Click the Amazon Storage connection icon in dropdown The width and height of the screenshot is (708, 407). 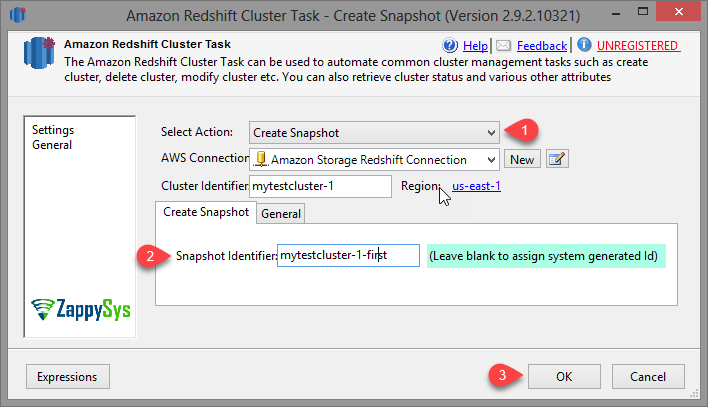click(261, 159)
